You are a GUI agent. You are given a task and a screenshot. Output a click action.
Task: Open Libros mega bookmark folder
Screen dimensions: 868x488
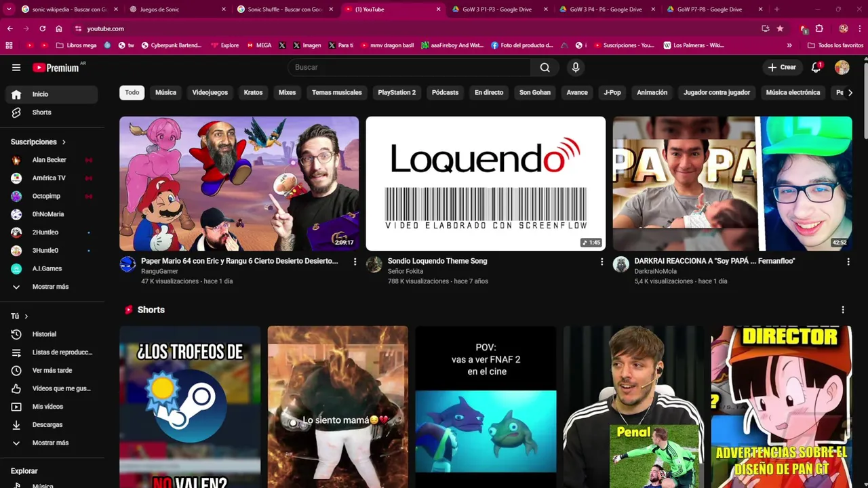(x=76, y=45)
